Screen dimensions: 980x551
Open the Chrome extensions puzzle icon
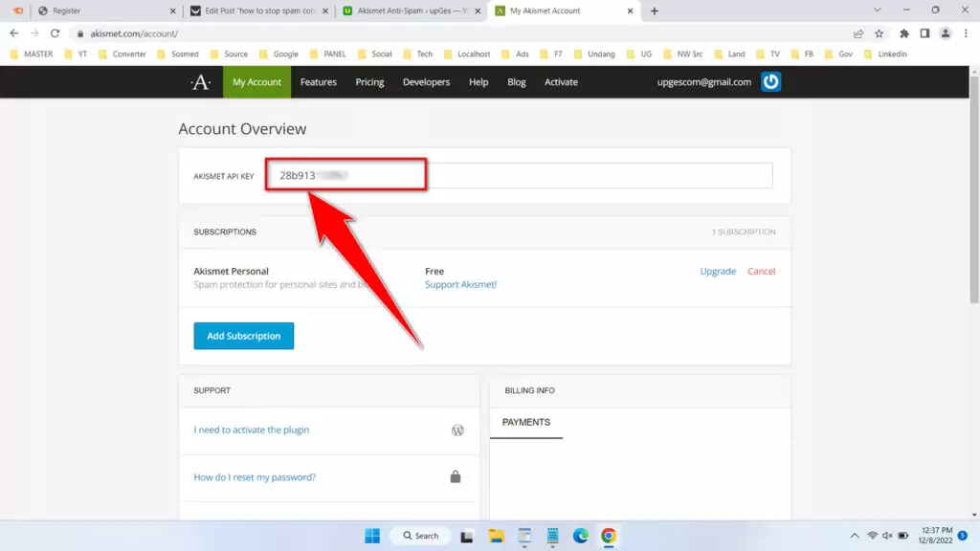[903, 33]
